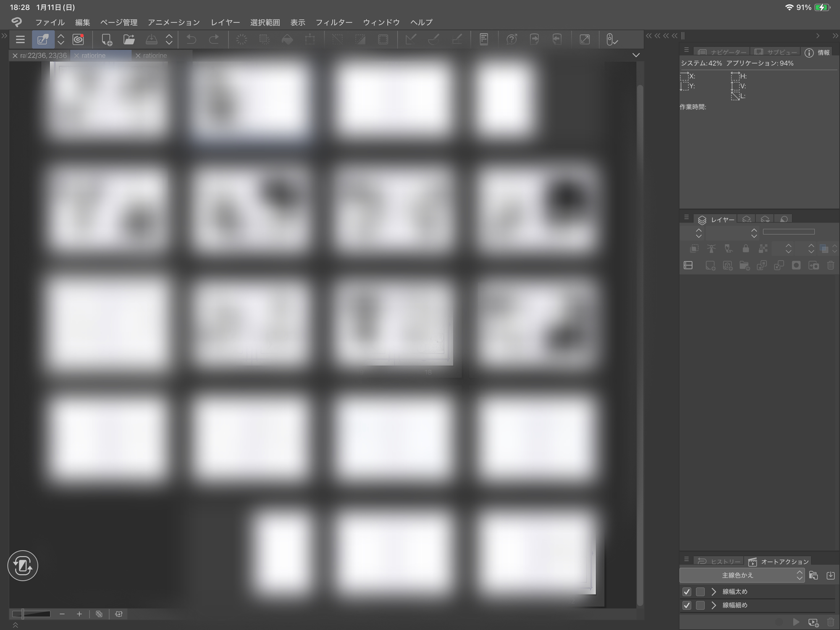
Task: Click the Open file folder icon
Action: 129,40
